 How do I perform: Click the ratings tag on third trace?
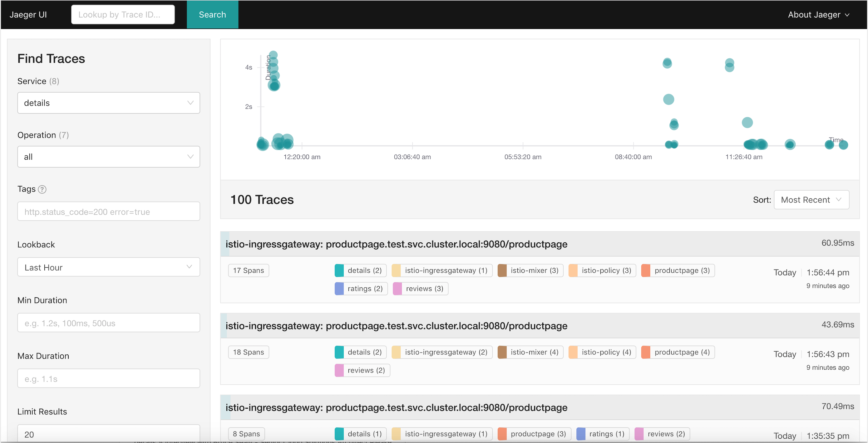[602, 434]
